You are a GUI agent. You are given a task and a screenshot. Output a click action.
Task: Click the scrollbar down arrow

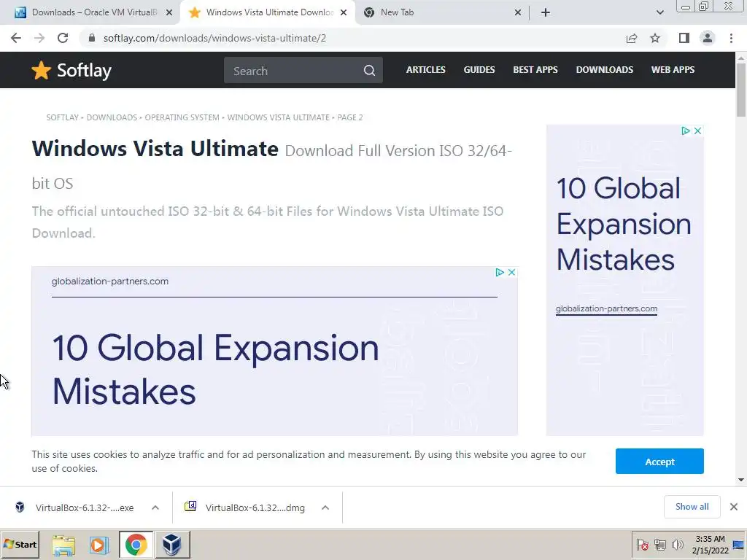coord(741,480)
